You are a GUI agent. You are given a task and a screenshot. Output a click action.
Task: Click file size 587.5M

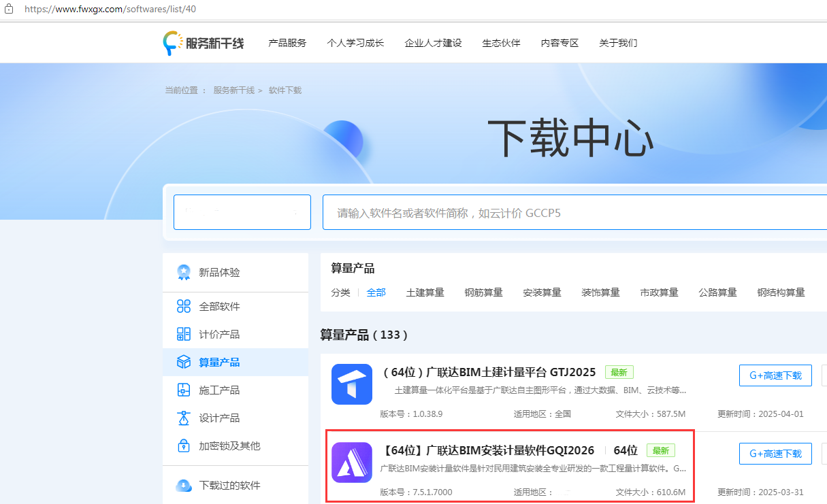coord(670,414)
